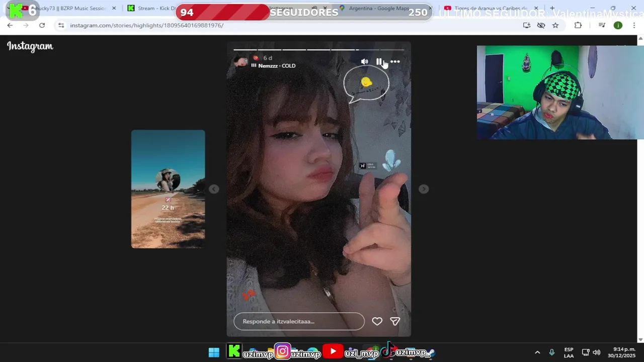
Task: Open the network icon in system tray
Action: click(x=586, y=352)
